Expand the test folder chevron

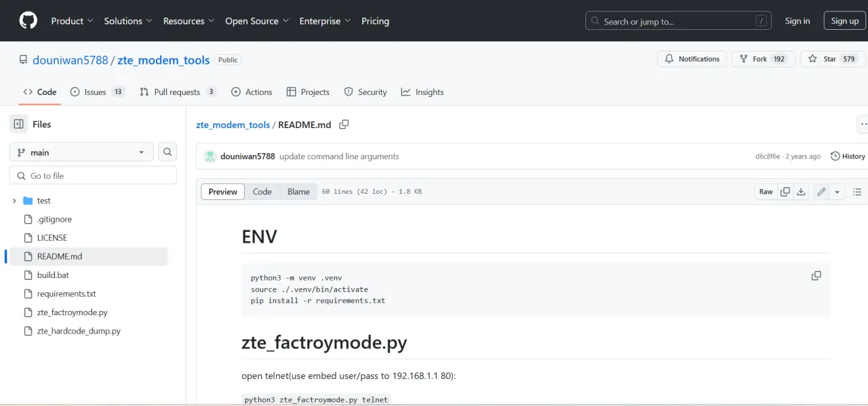click(14, 201)
